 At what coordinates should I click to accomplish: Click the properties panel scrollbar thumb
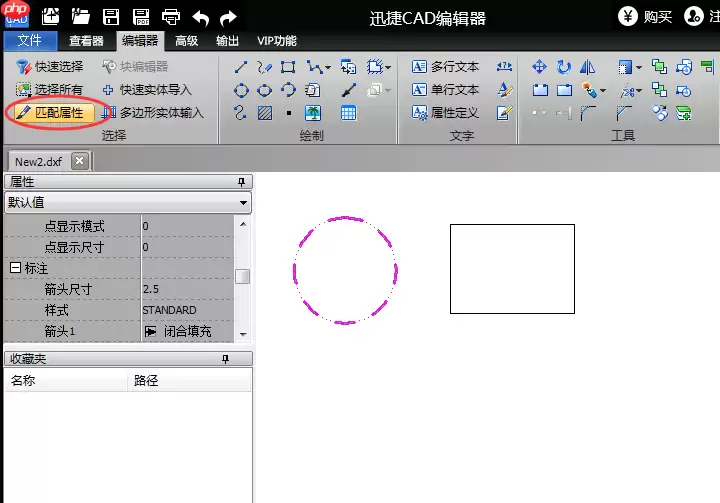point(242,277)
